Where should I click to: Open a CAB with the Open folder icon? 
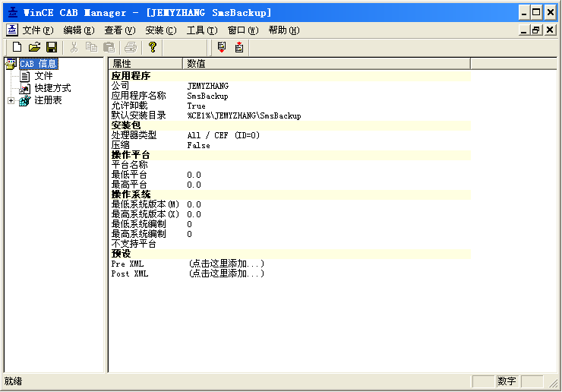[x=35, y=47]
